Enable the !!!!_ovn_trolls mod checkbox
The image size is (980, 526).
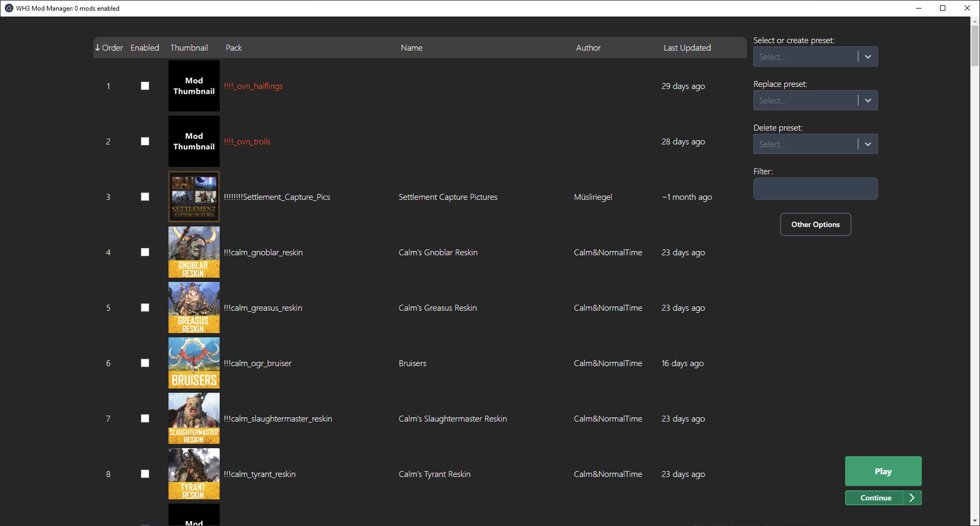pos(145,141)
